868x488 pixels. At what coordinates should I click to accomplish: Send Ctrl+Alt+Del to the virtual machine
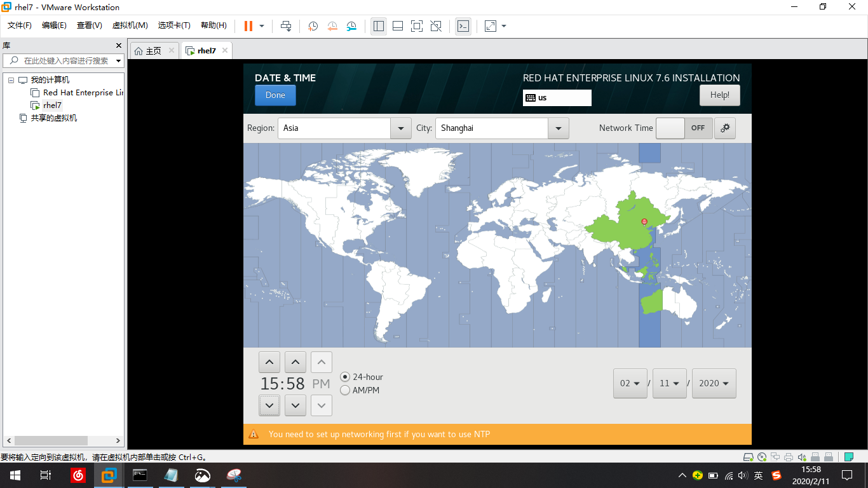click(x=286, y=26)
